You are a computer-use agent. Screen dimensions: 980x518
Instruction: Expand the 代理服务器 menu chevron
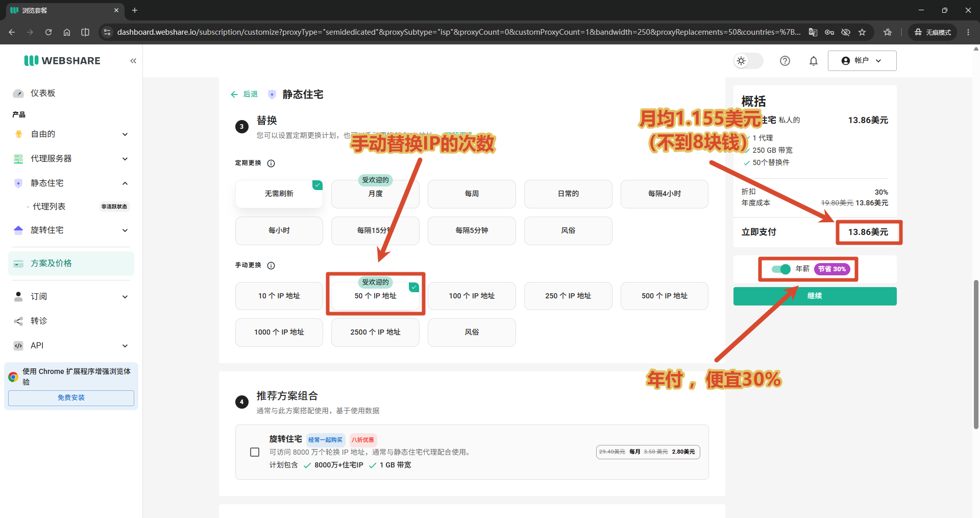pos(125,159)
